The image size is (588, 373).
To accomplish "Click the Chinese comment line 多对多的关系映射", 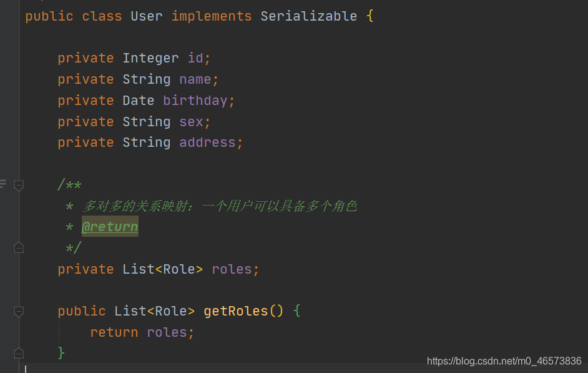I will pyautogui.click(x=220, y=206).
